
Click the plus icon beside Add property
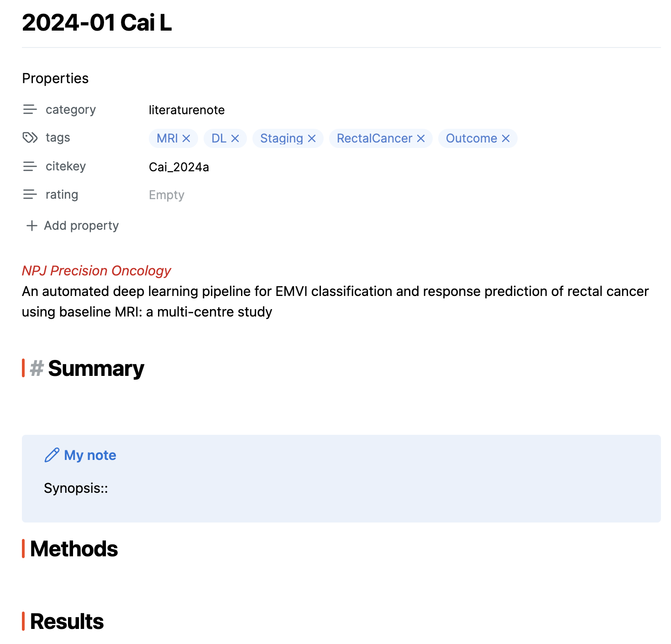click(x=31, y=226)
